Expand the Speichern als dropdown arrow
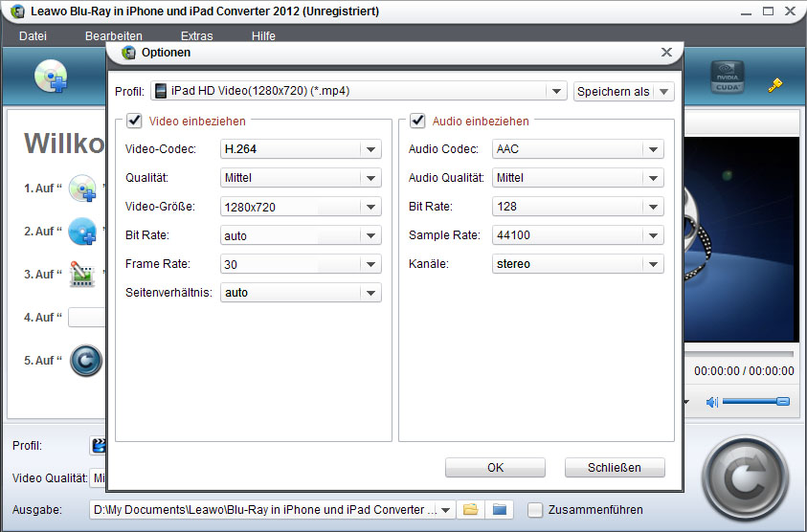 click(664, 92)
